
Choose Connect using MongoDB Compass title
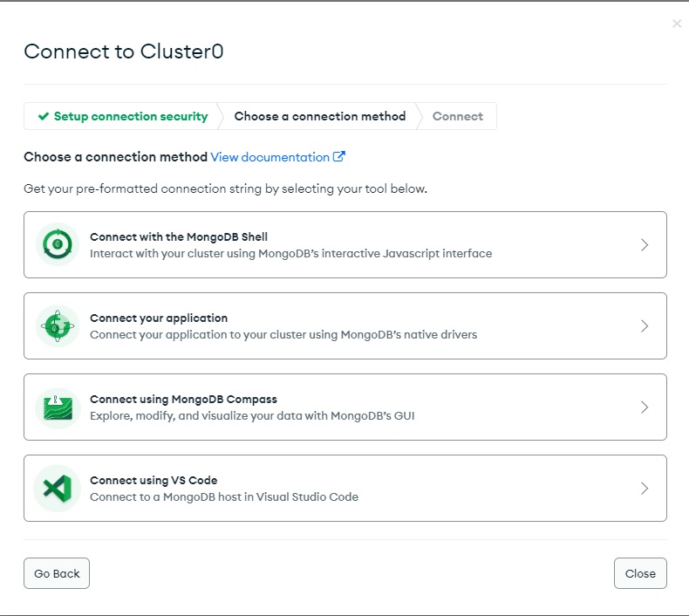183,399
